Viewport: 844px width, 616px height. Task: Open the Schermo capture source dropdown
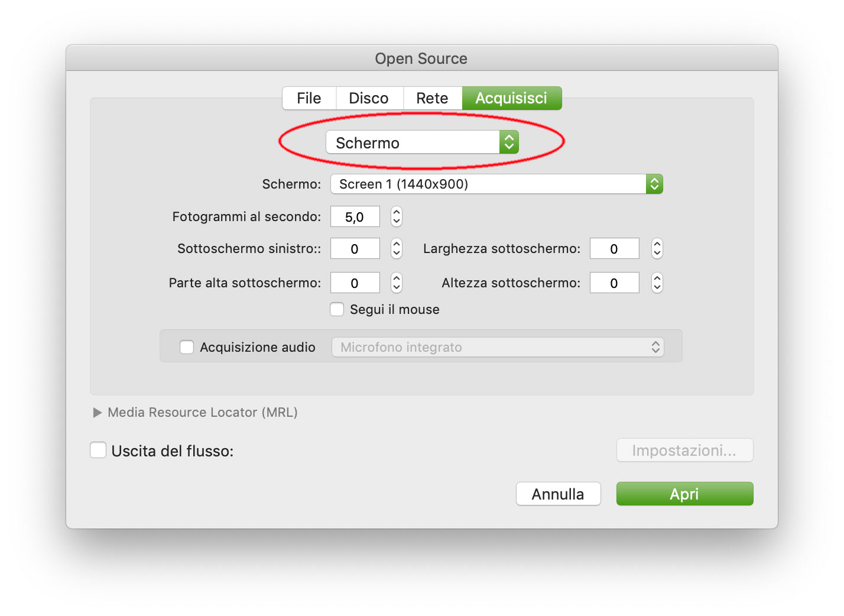[x=422, y=142]
